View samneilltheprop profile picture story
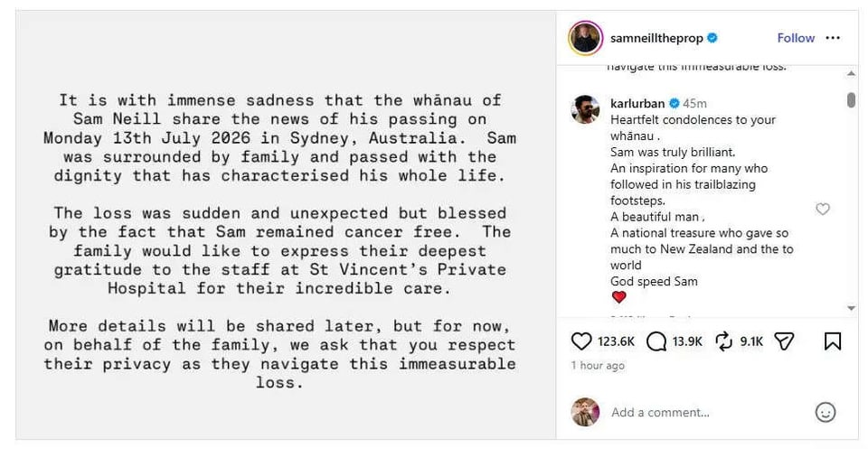The image size is (868, 449). (586, 38)
